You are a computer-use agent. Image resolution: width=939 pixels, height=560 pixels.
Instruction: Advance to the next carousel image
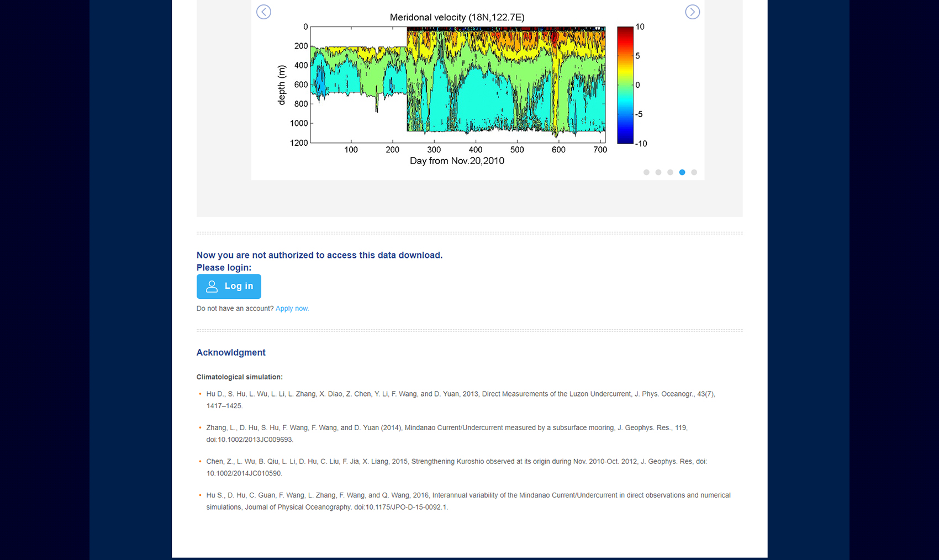pos(692,12)
